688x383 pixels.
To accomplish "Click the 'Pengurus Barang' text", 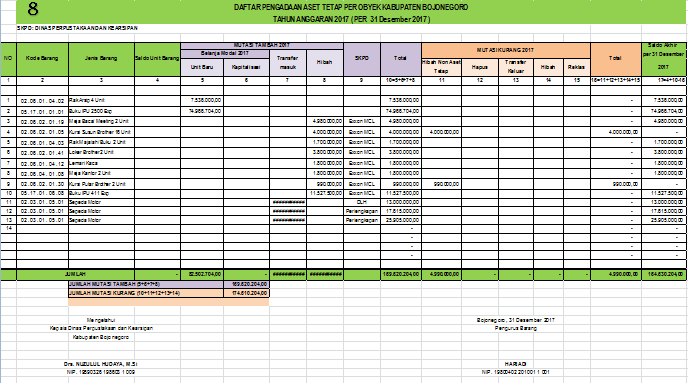I will (516, 328).
